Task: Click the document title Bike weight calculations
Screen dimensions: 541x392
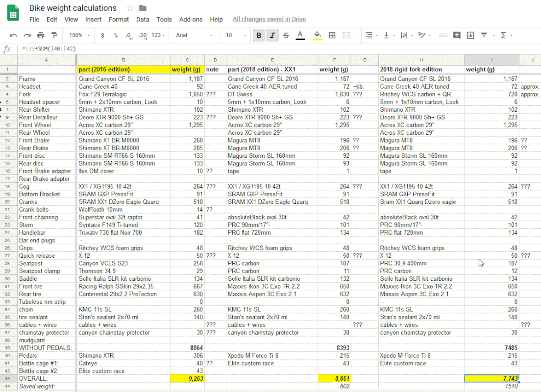Action: click(x=73, y=8)
